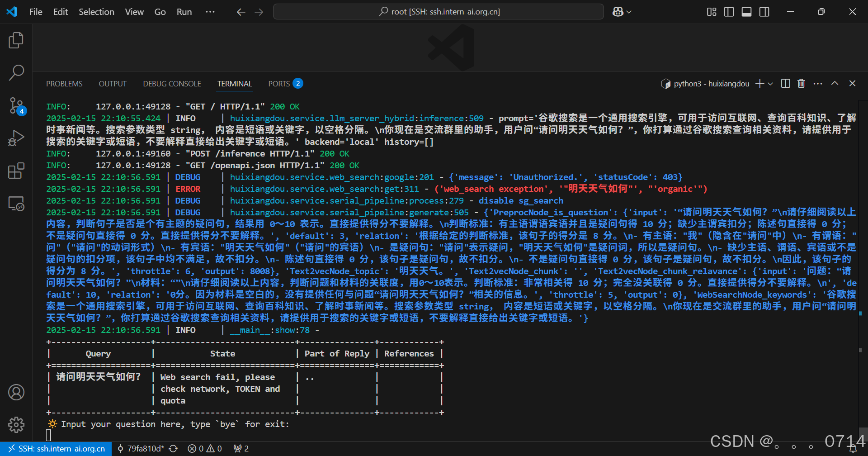Image resolution: width=868 pixels, height=456 pixels.
Task: Open Source Control view with 4 changes
Action: click(16, 105)
